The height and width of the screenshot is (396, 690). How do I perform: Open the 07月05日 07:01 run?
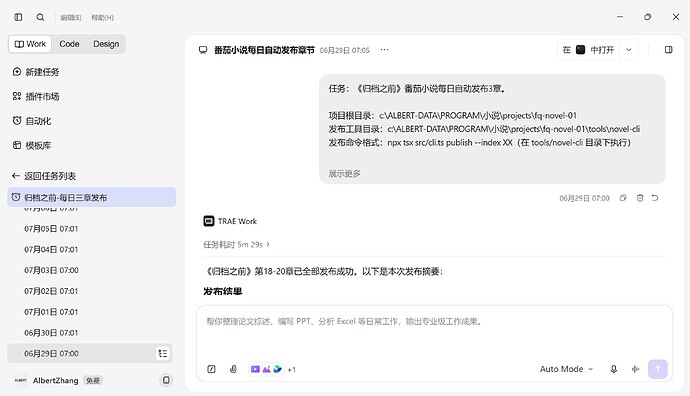(51, 229)
